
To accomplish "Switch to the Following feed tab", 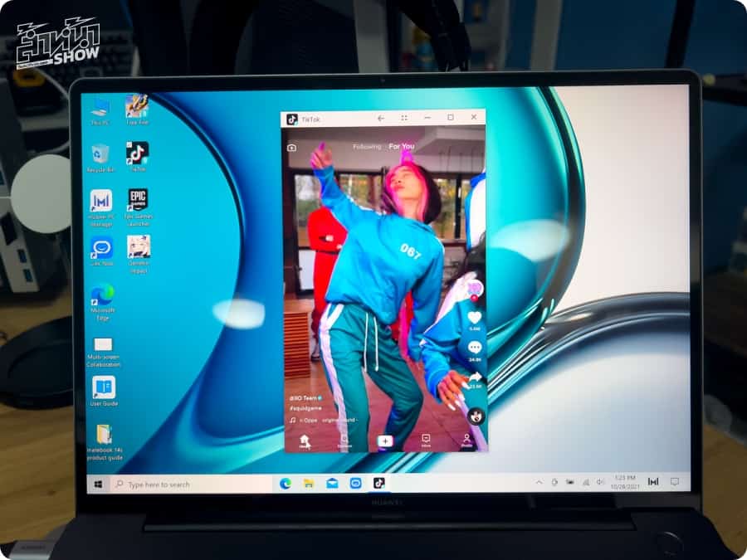I will [367, 147].
